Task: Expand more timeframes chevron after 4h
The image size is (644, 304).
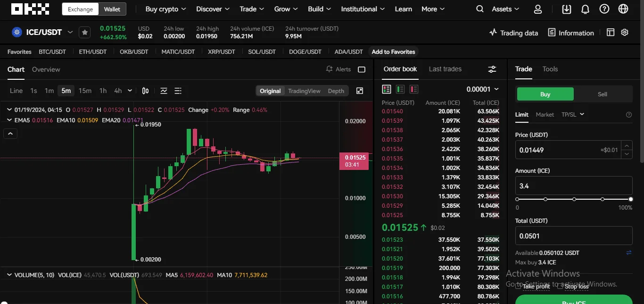Action: [130, 91]
